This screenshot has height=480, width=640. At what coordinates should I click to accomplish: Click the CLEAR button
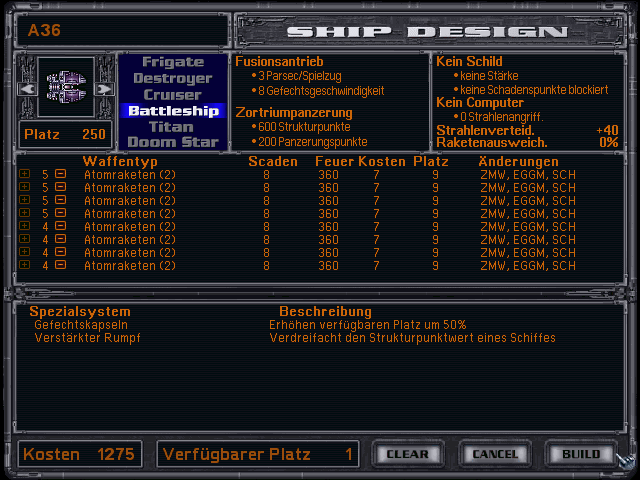[x=407, y=454]
